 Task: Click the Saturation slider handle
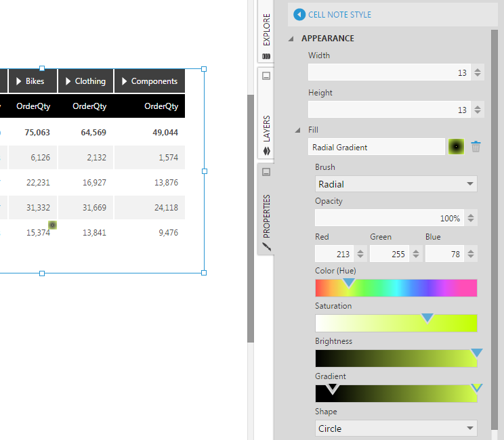[427, 318]
